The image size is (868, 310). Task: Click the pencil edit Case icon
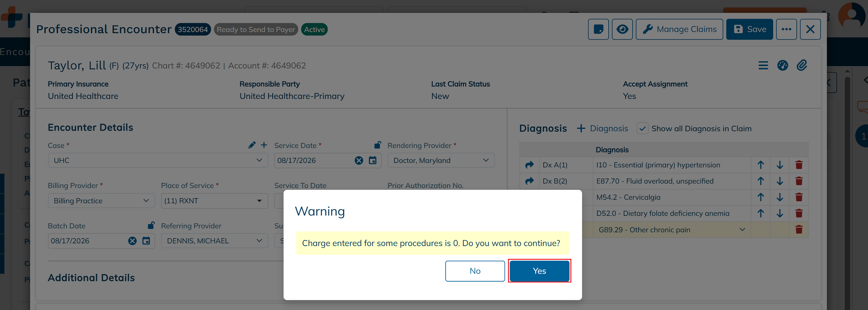(252, 145)
